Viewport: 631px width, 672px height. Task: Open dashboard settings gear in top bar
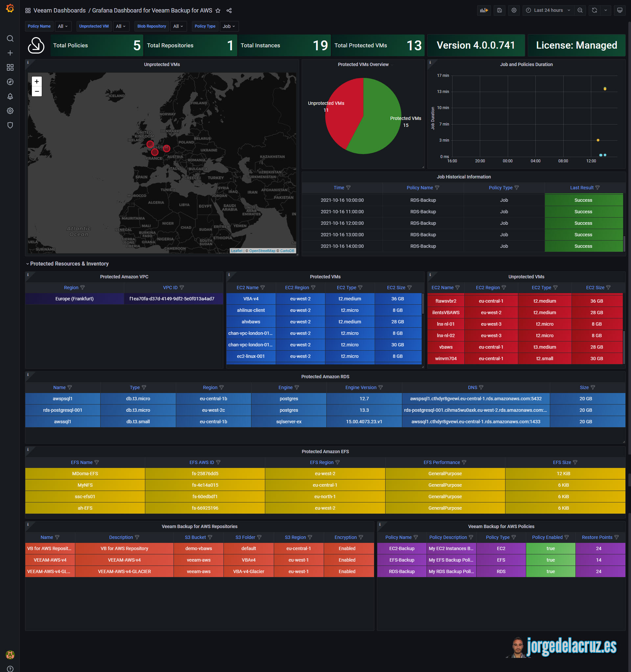click(x=514, y=10)
